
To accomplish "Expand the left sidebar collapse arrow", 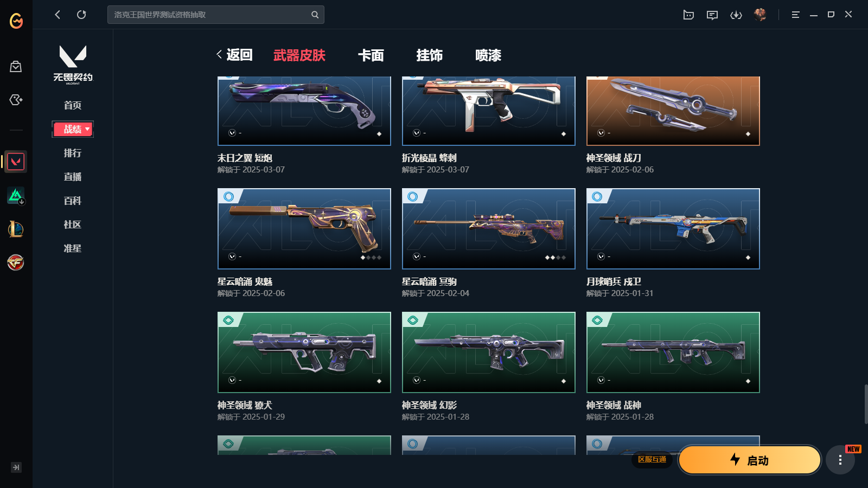I will (16, 467).
